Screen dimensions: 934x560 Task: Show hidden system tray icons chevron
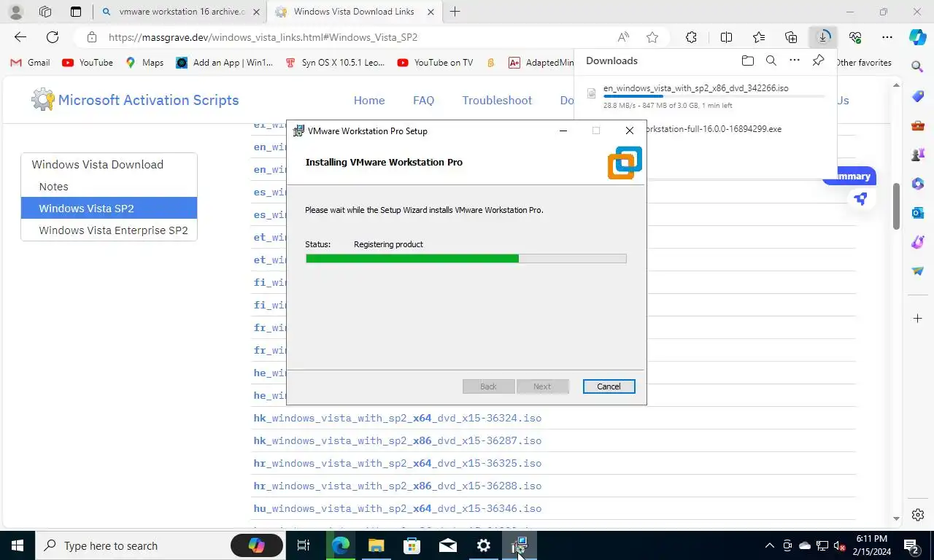[x=769, y=545]
